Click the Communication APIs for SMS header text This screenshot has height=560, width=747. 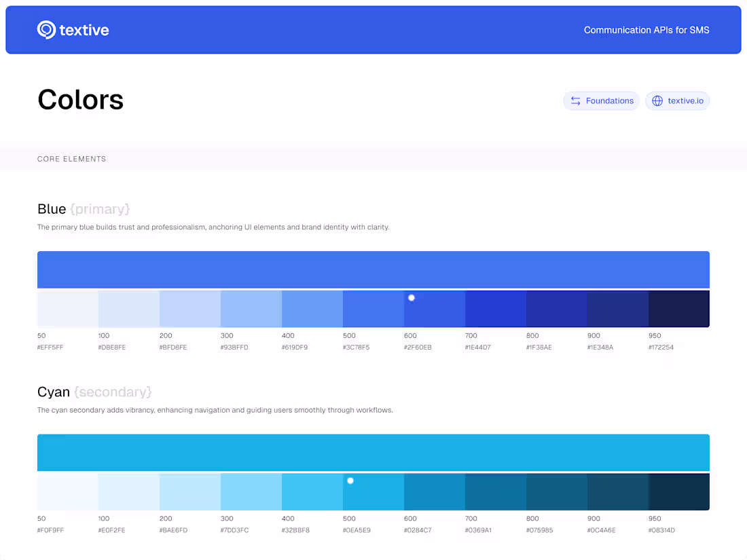click(646, 30)
